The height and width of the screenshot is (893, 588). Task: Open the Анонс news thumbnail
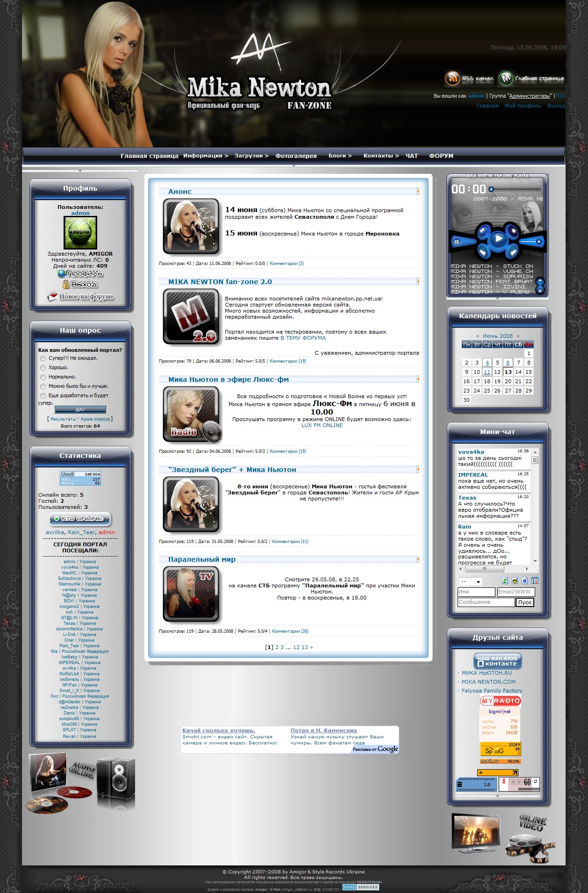click(x=191, y=226)
